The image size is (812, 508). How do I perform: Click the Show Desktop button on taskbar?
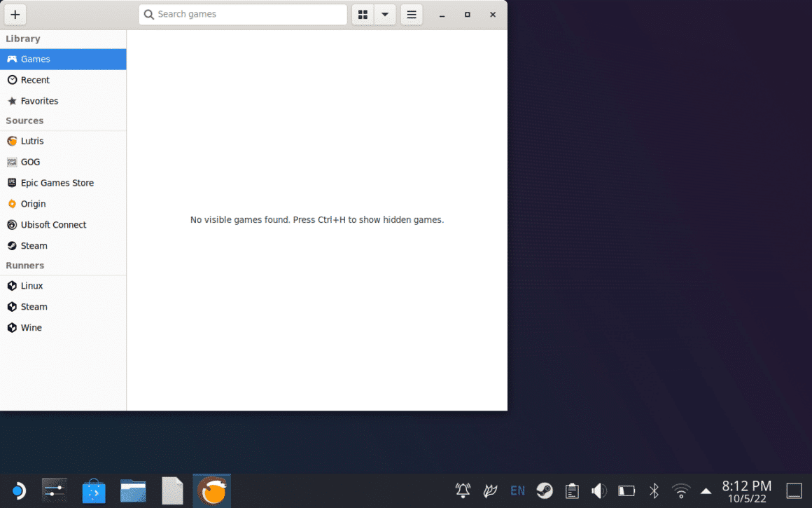(794, 490)
